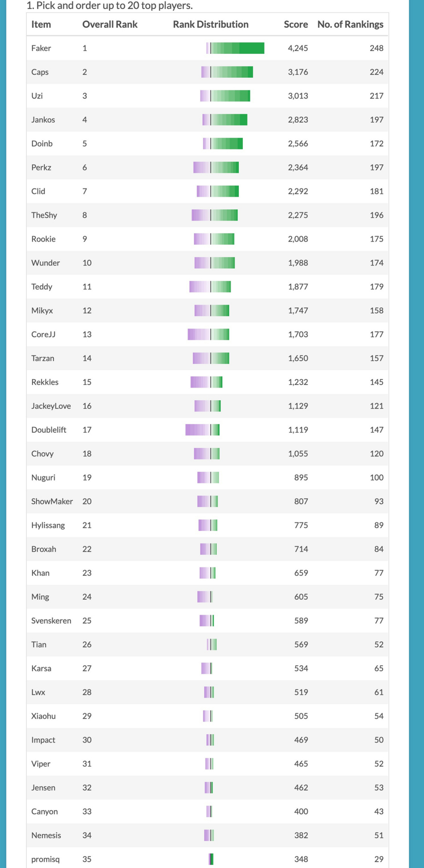This screenshot has height=868, width=424.
Task: Click the Overall Rank column header
Action: coord(110,24)
